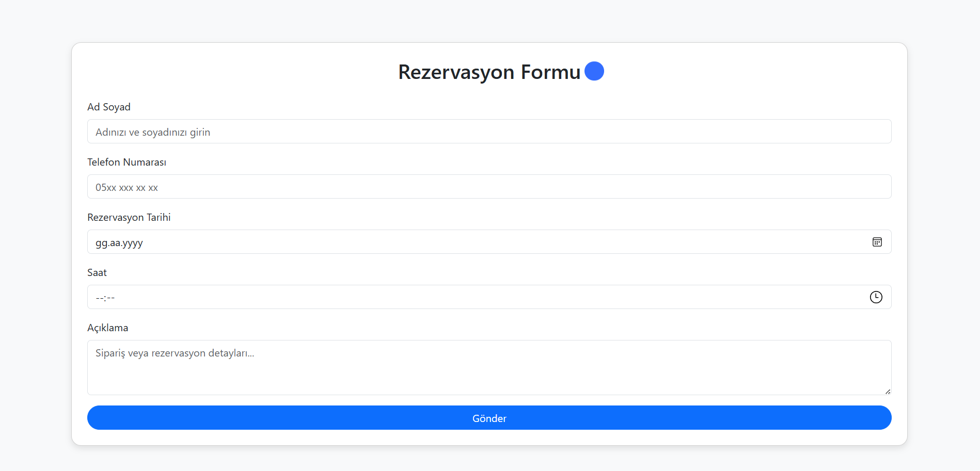The height and width of the screenshot is (471, 980).
Task: Click the Saat label
Action: [x=97, y=272]
